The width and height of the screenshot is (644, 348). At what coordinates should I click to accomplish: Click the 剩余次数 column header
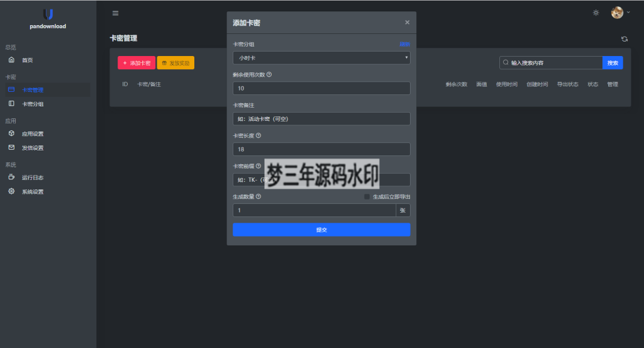tap(457, 84)
